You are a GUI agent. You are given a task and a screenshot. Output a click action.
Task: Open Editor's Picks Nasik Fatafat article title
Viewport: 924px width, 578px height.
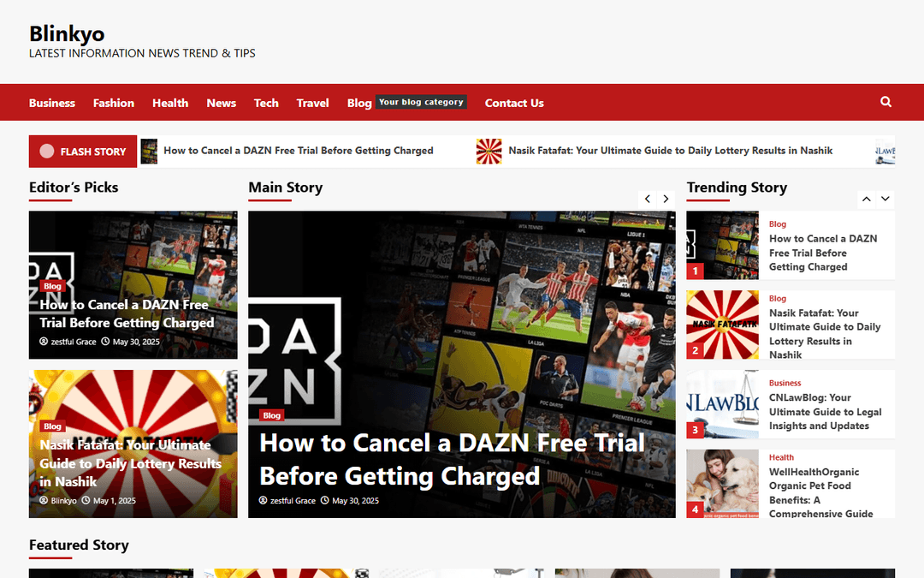[130, 463]
